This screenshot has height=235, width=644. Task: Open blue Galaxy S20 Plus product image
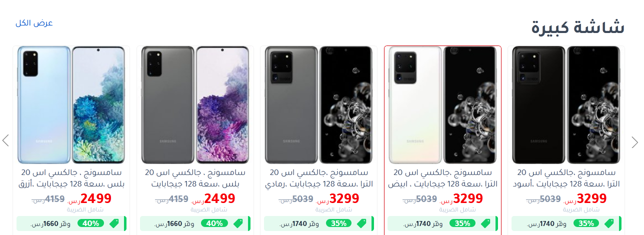pos(71,105)
